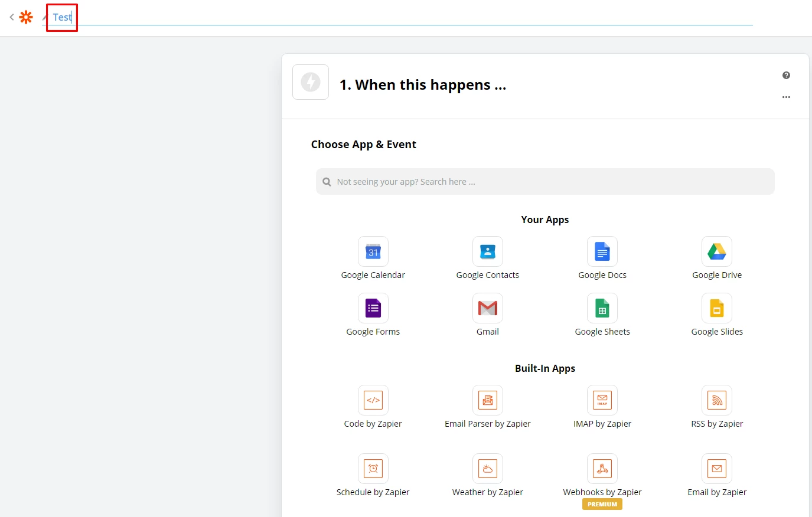Choose the RSS by Zapier icon
This screenshot has height=517, width=812.
tap(717, 400)
